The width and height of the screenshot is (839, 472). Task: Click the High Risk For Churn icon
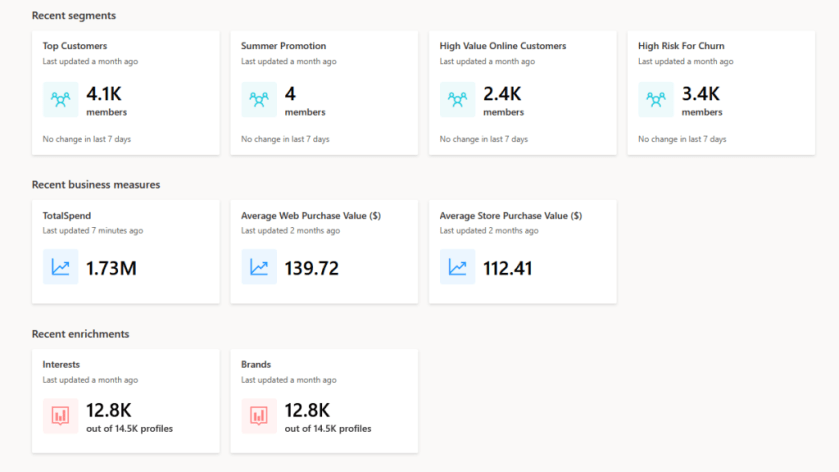click(x=656, y=99)
